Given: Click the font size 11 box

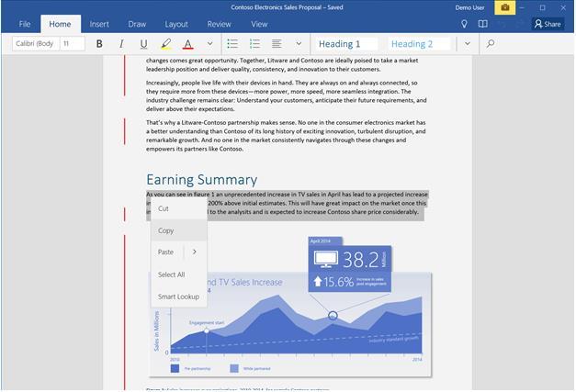Looking at the screenshot, I should pyautogui.click(x=73, y=44).
